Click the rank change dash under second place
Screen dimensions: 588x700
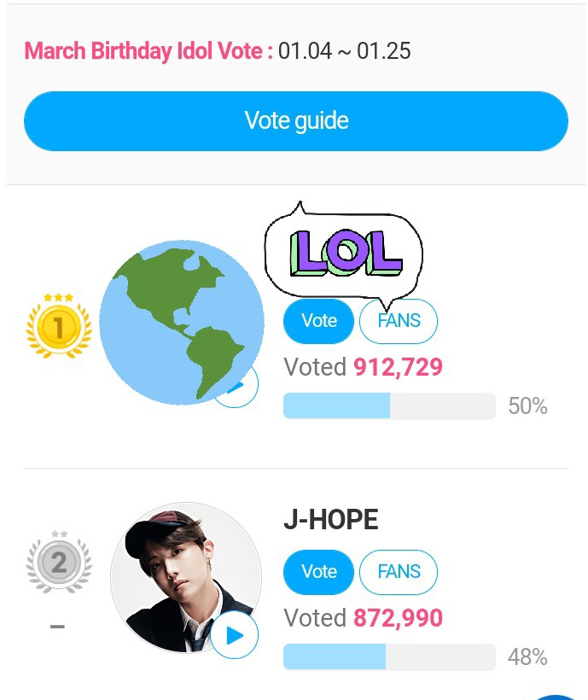pyautogui.click(x=57, y=627)
